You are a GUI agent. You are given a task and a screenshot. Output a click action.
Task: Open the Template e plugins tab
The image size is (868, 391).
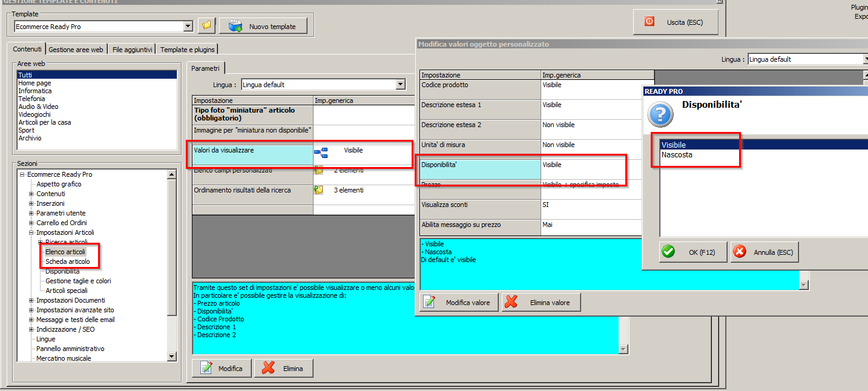point(187,50)
